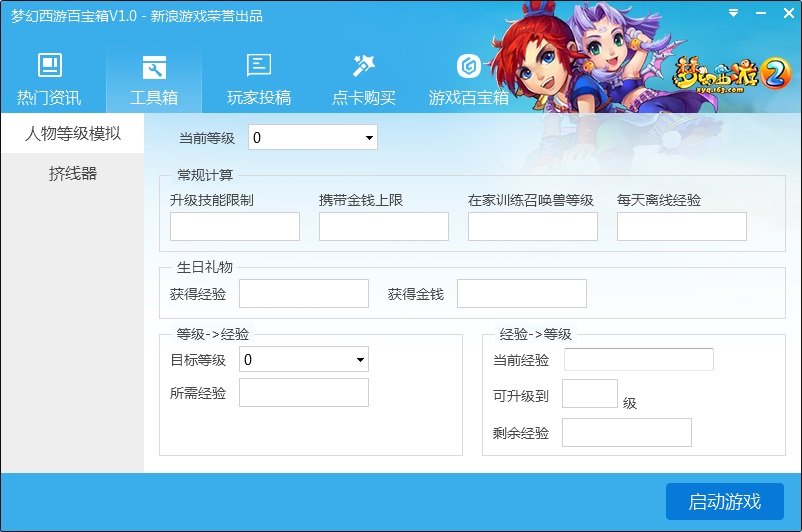Switch to 热门资讯 tab label
This screenshot has height=532, width=802.
click(49, 97)
